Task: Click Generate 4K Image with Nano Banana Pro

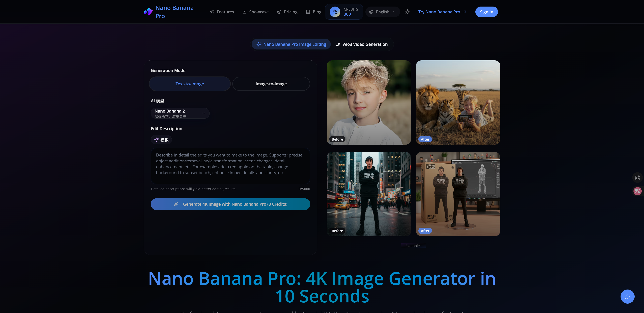Action: [x=230, y=204]
